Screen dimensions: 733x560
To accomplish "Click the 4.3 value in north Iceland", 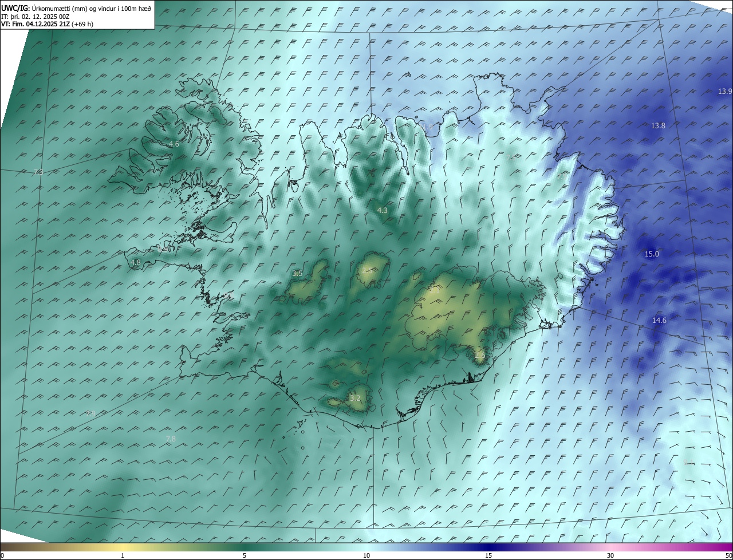I will point(382,211).
